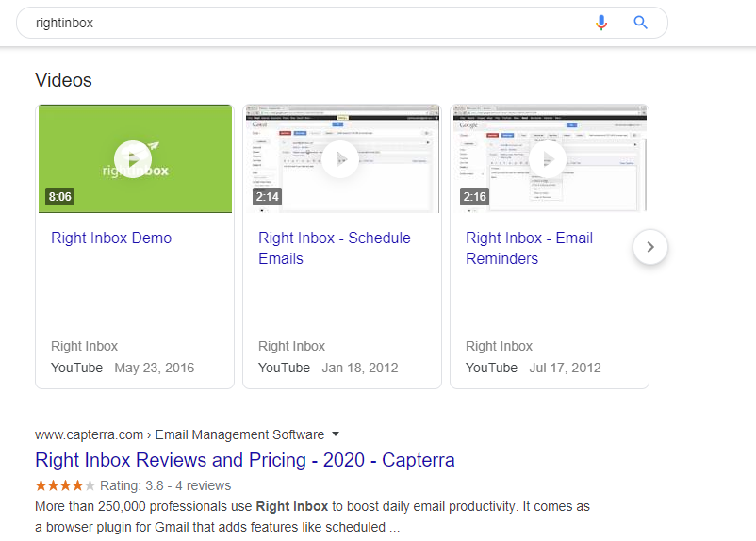Viewport: 756px width, 541px height.
Task: Show next videos with carousel arrow
Action: pyautogui.click(x=649, y=247)
